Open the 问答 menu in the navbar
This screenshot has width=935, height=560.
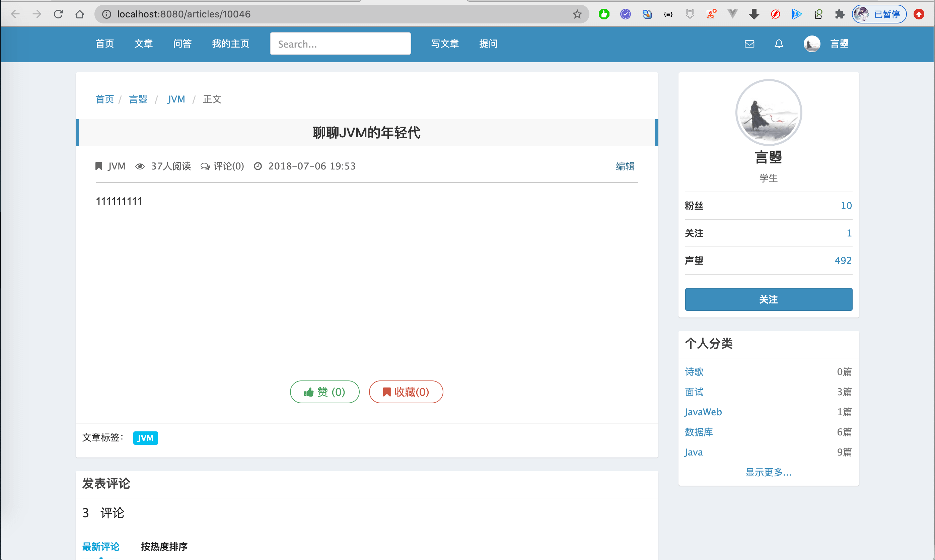pos(183,44)
